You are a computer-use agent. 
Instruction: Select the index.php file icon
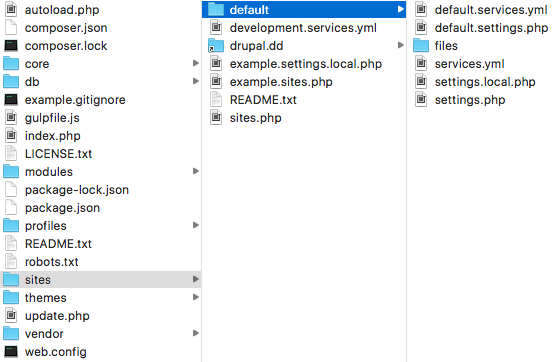click(x=11, y=136)
